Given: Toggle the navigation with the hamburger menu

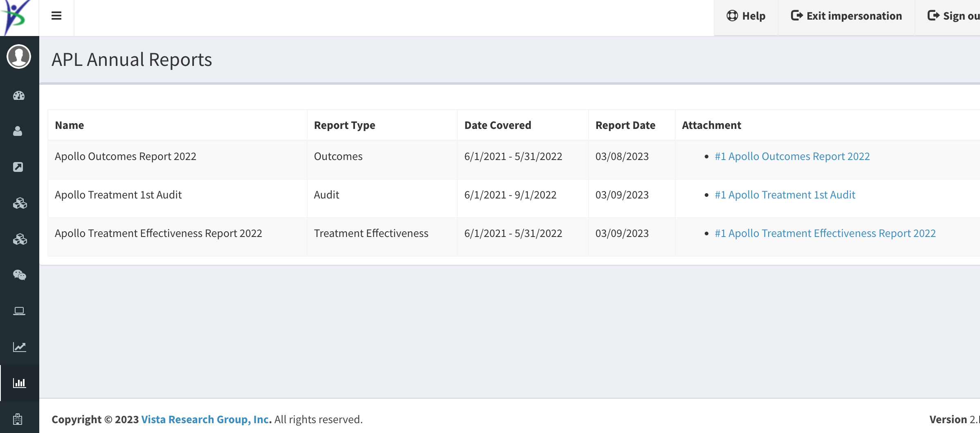Looking at the screenshot, I should (56, 16).
